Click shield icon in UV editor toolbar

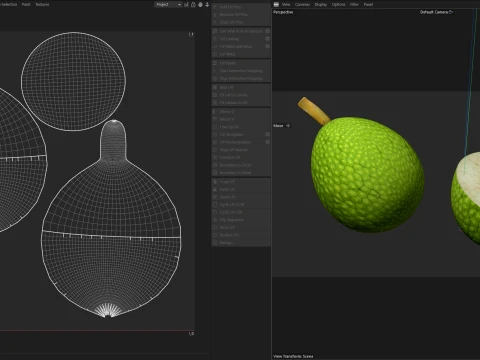(200, 5)
